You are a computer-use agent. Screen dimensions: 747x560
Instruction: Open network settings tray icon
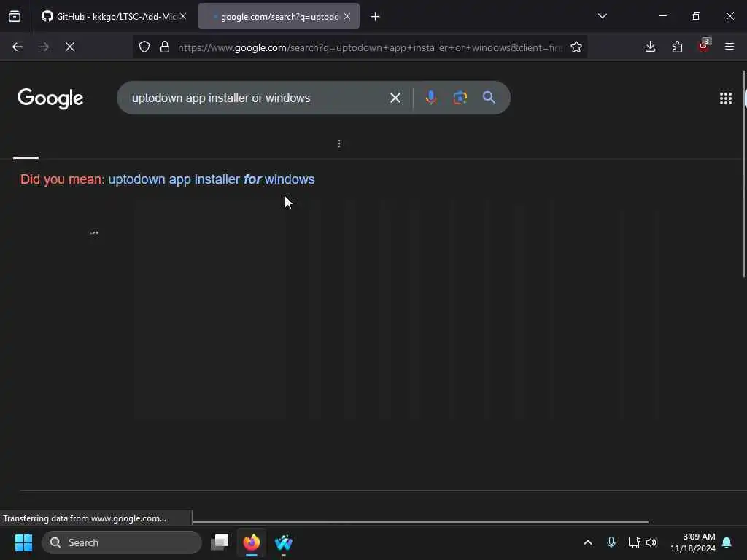tap(634, 542)
